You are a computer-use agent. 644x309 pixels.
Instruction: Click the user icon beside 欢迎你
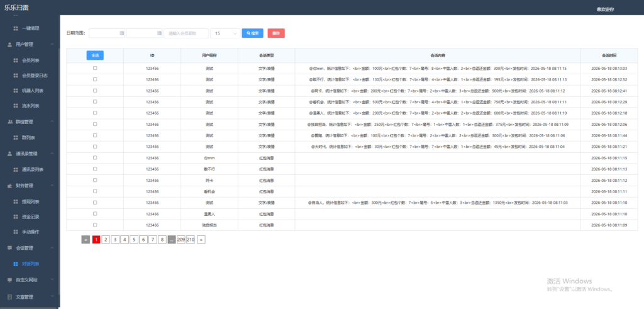point(599,9)
